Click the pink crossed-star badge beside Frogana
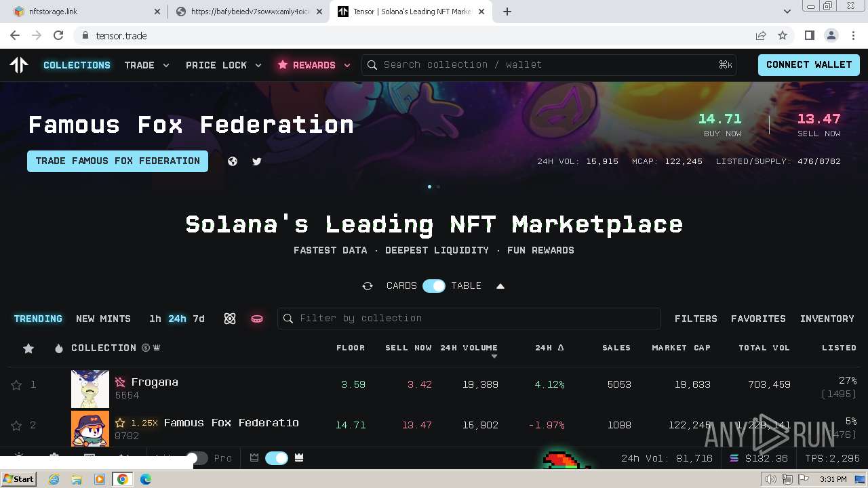Screen dimensions: 868x488 [120, 382]
